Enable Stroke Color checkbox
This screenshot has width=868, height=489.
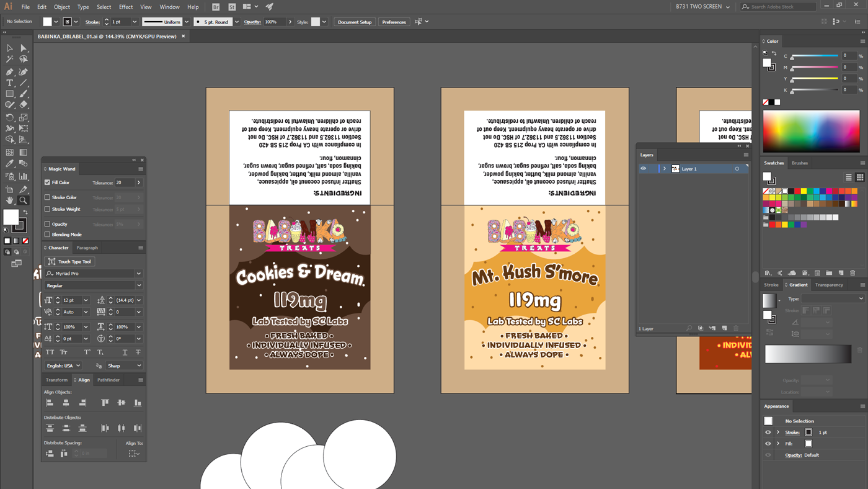[47, 197]
